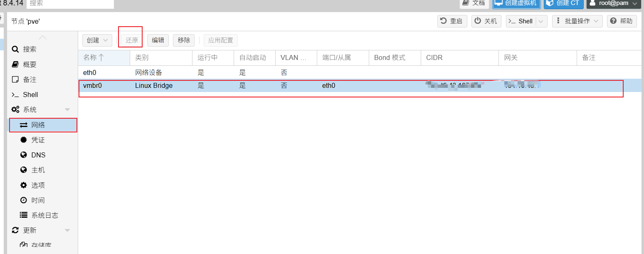Screen dimensions: 644x254
Task: Open the 凭证 certificates menu item
Action: 38,140
